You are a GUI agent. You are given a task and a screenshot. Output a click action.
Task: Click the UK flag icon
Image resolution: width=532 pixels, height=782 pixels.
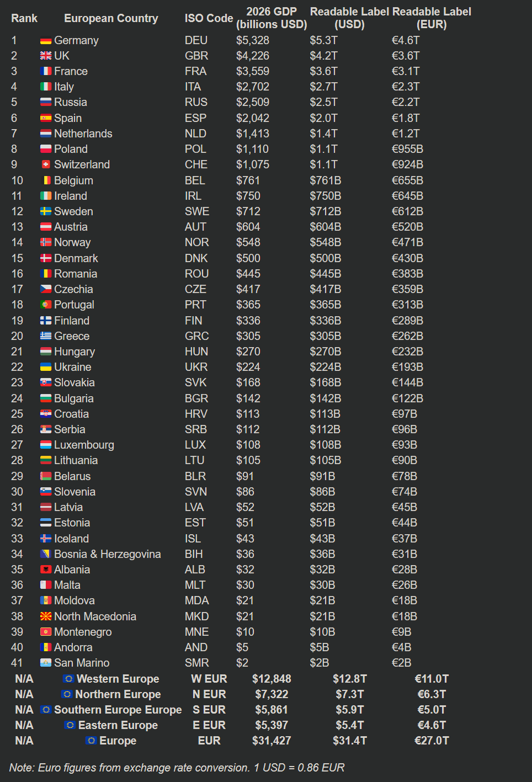click(x=46, y=56)
